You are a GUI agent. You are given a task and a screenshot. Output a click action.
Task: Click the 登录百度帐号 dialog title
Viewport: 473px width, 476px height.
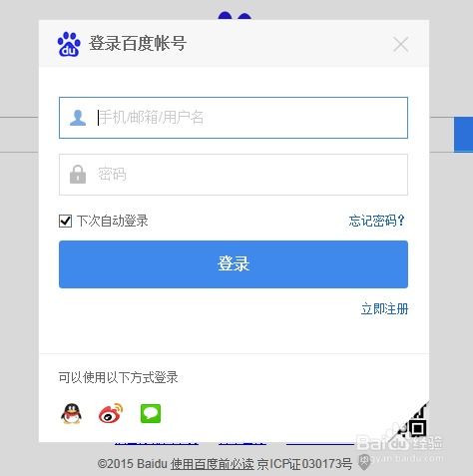click(138, 44)
